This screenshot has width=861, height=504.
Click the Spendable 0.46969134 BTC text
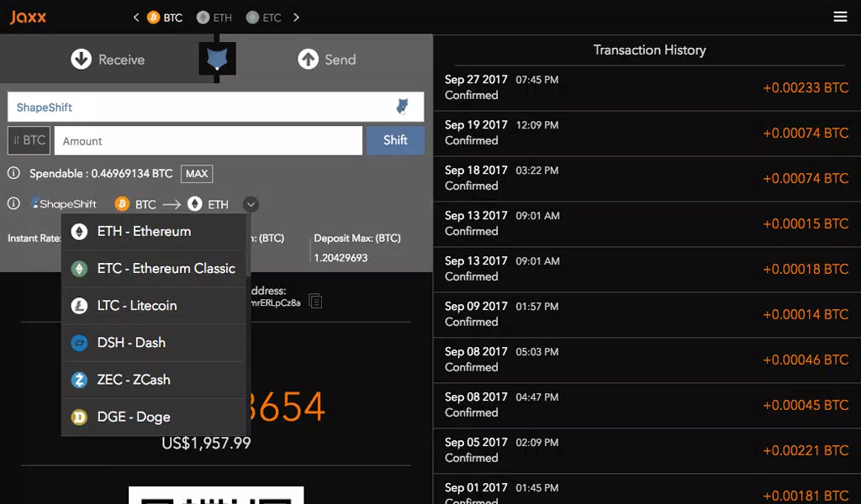pyautogui.click(x=101, y=174)
